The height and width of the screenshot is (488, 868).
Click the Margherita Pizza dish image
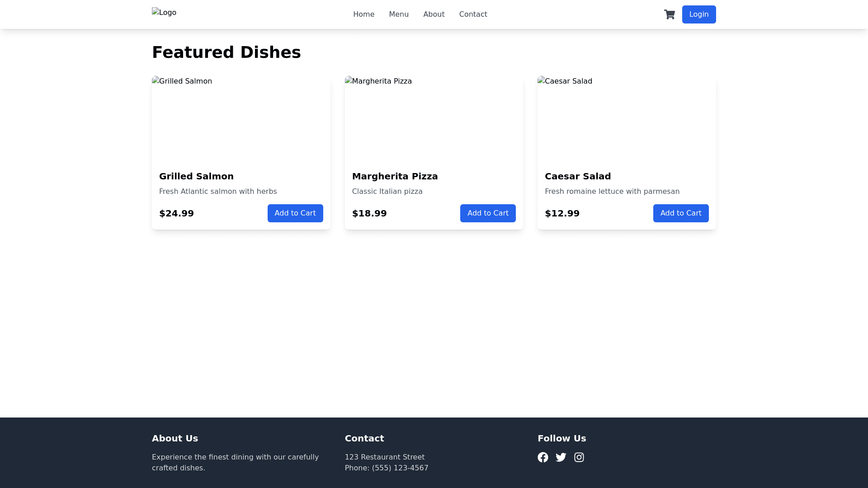click(x=434, y=119)
